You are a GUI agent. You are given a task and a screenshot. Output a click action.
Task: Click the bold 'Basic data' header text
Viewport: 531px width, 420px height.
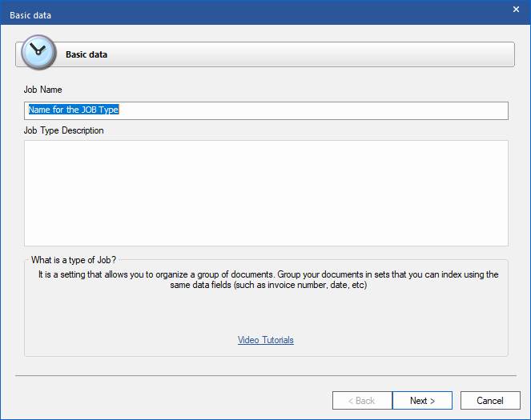[x=86, y=55]
